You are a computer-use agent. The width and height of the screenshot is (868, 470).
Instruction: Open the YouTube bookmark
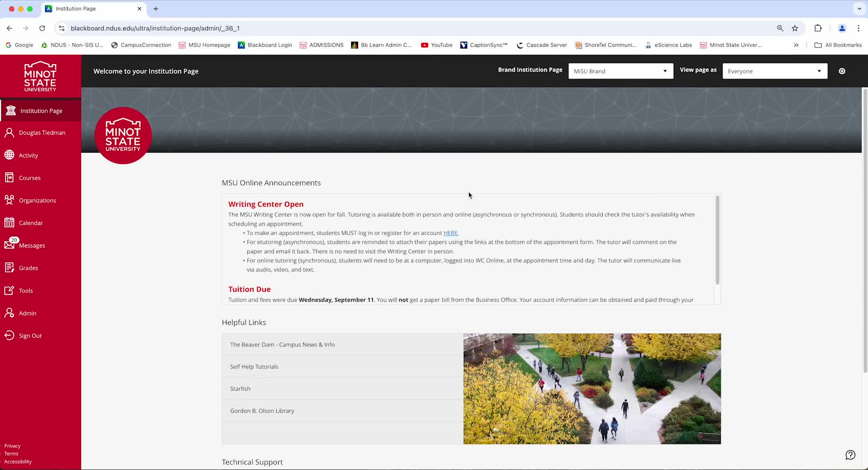(436, 45)
